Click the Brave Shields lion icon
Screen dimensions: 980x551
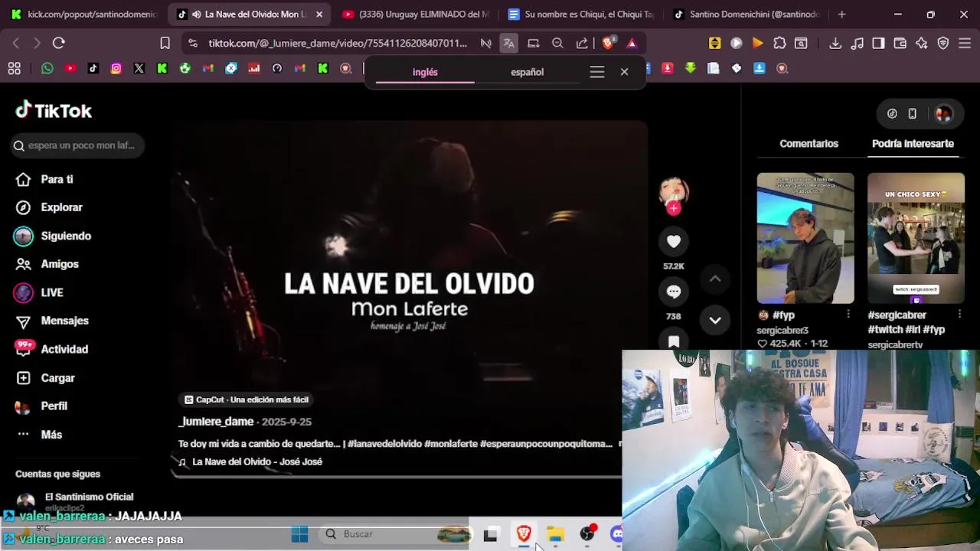[608, 43]
